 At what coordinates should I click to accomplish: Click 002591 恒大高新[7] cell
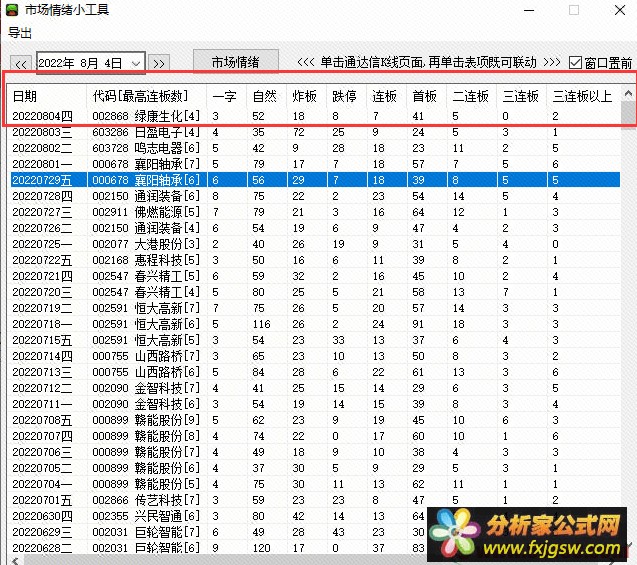[x=146, y=308]
